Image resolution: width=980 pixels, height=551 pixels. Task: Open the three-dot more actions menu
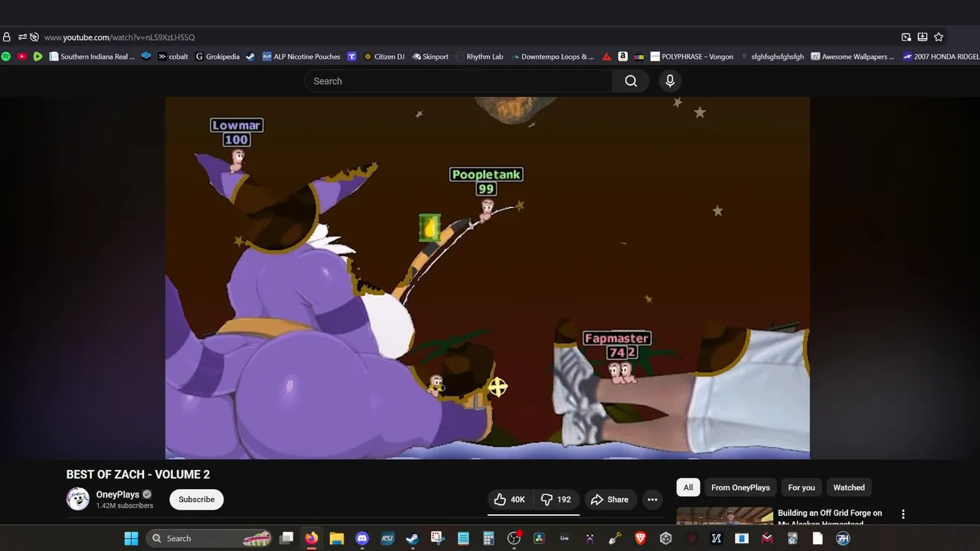pos(652,500)
